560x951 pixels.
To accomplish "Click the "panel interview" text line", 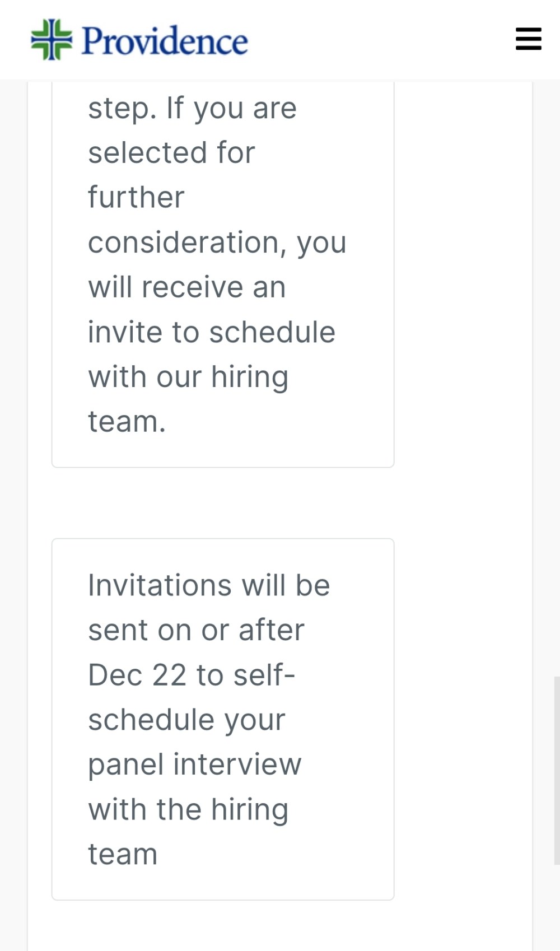I will (195, 764).
